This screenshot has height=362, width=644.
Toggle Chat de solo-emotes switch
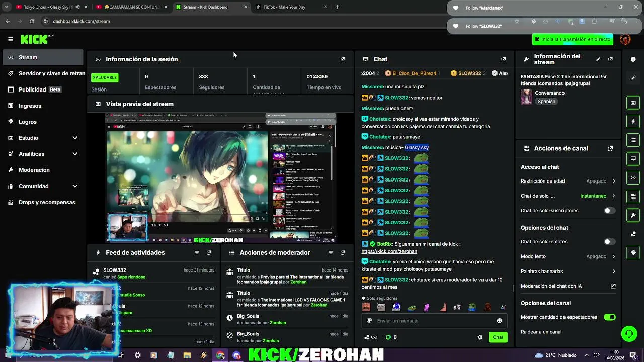pos(609,242)
